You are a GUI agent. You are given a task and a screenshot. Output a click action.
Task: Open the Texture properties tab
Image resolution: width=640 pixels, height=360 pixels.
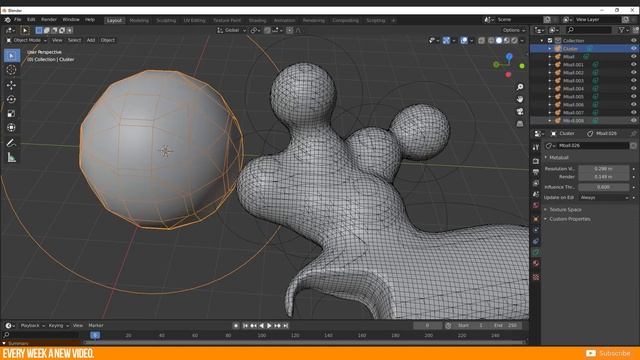[x=536, y=277]
